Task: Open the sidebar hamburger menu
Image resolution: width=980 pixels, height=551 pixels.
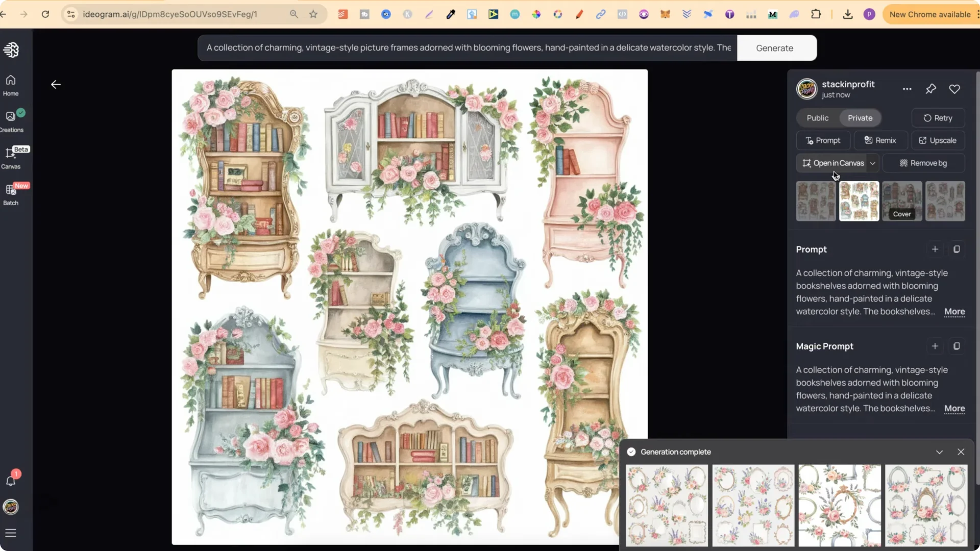Action: [10, 533]
